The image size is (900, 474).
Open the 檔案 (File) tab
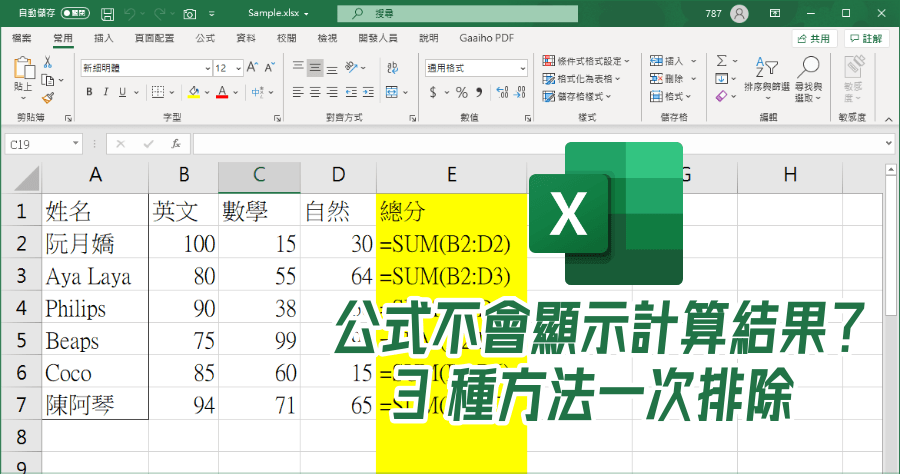coord(22,38)
